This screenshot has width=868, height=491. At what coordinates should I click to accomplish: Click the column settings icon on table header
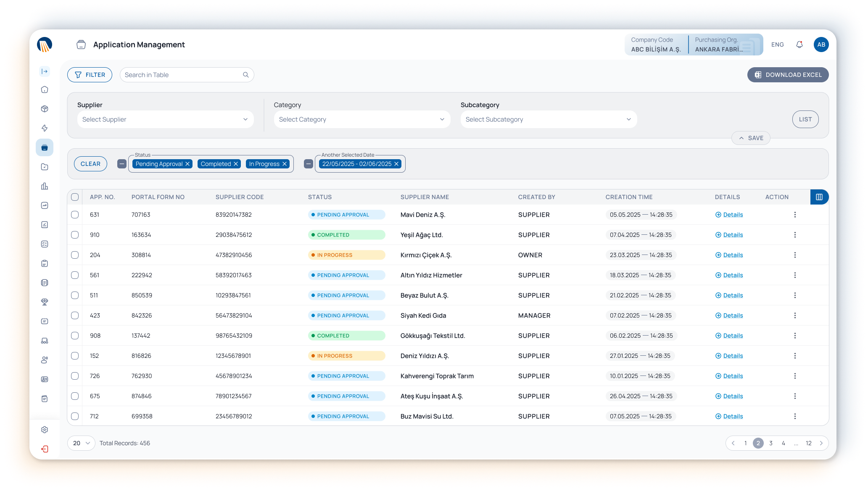pyautogui.click(x=819, y=197)
